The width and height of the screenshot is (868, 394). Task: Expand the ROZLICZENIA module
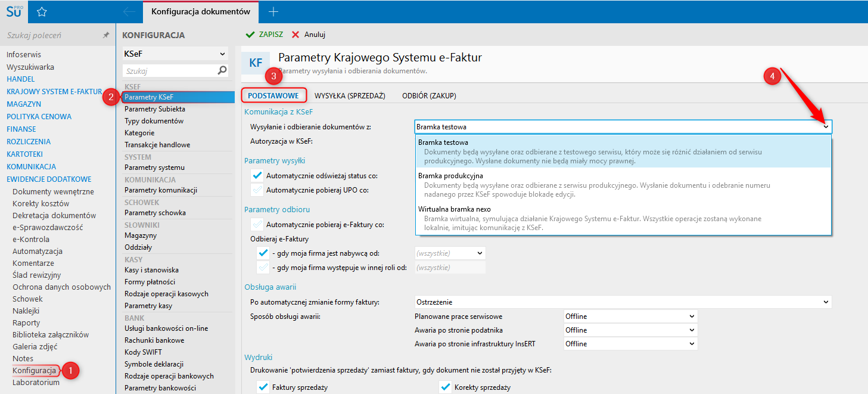pos(29,142)
